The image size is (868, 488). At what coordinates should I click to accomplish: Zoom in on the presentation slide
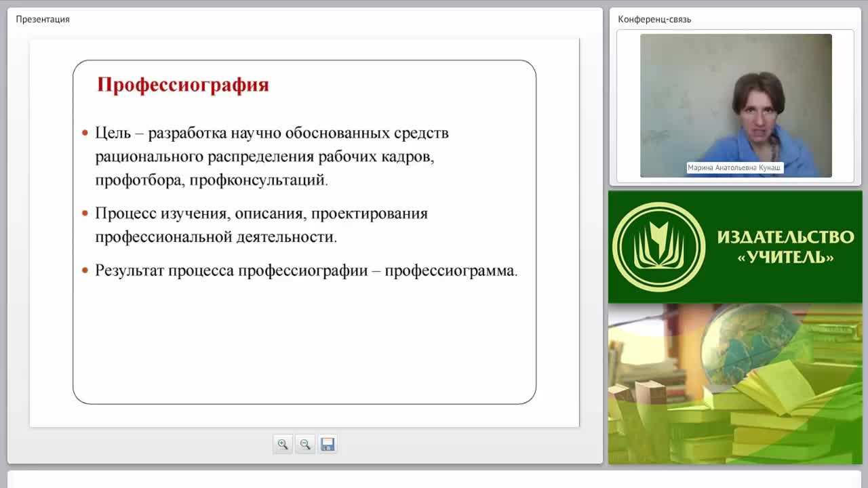pyautogui.click(x=283, y=445)
